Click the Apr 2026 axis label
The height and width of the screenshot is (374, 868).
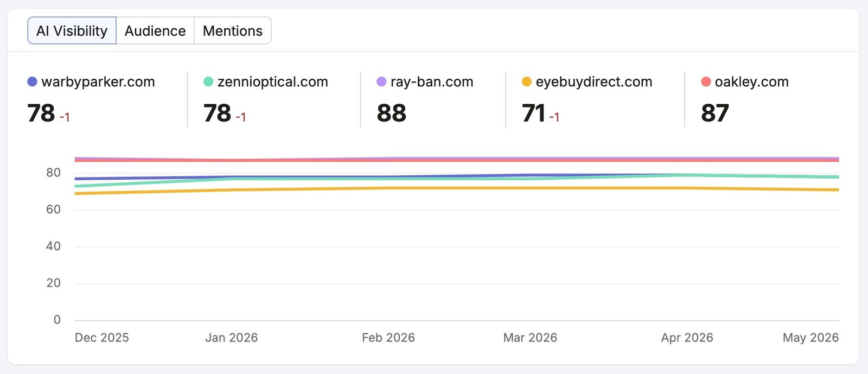click(x=687, y=338)
